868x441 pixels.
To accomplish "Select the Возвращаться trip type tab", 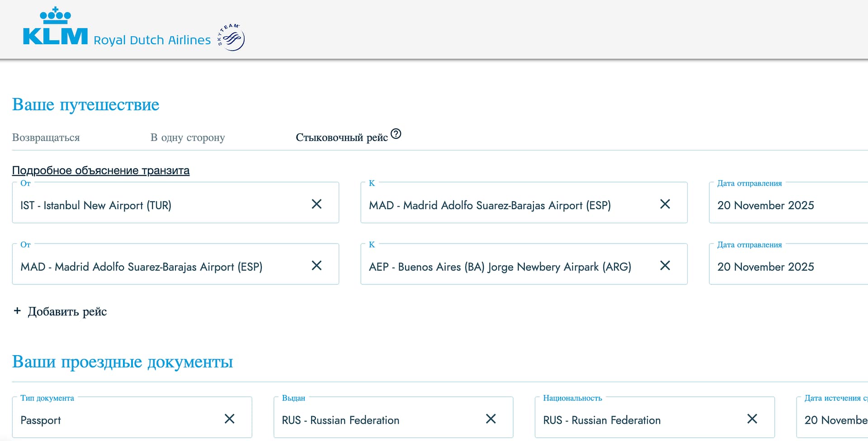I will 46,137.
